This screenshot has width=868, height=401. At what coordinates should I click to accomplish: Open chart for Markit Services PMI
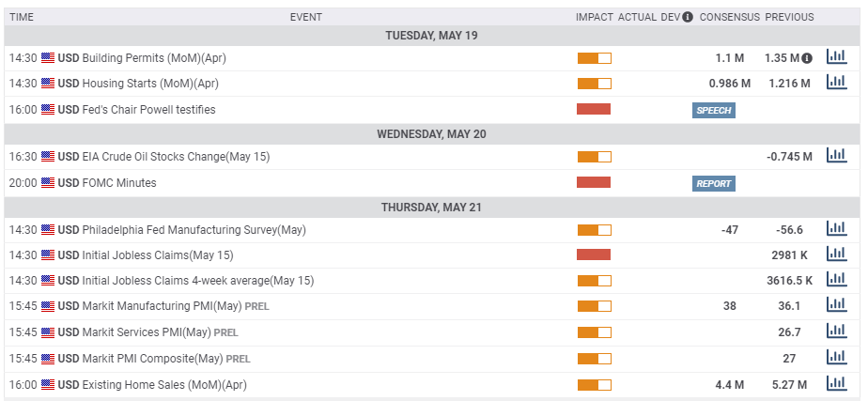coord(836,331)
